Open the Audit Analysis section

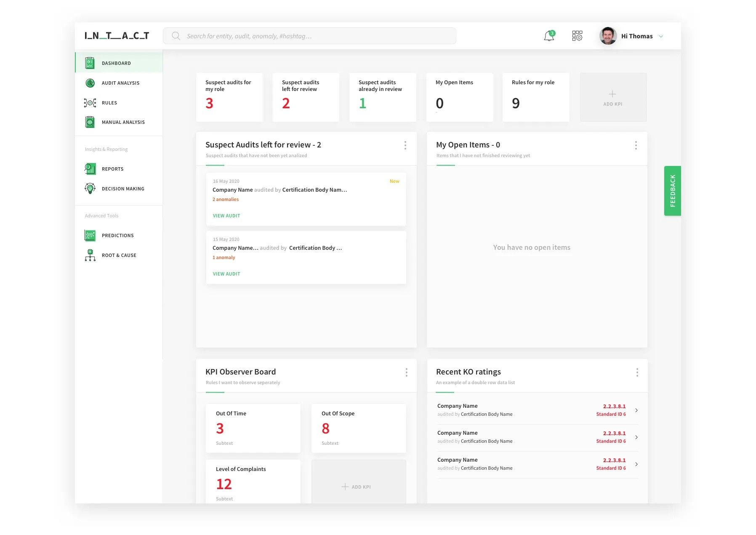pyautogui.click(x=120, y=83)
